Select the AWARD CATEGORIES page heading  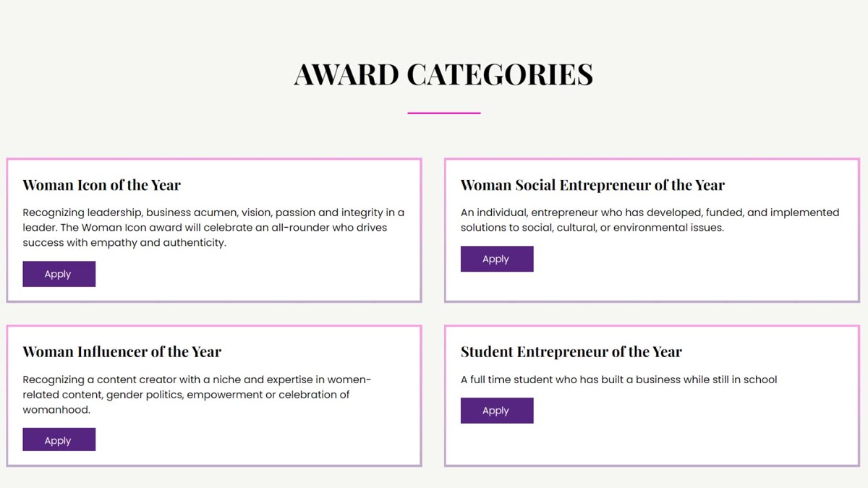pos(443,74)
